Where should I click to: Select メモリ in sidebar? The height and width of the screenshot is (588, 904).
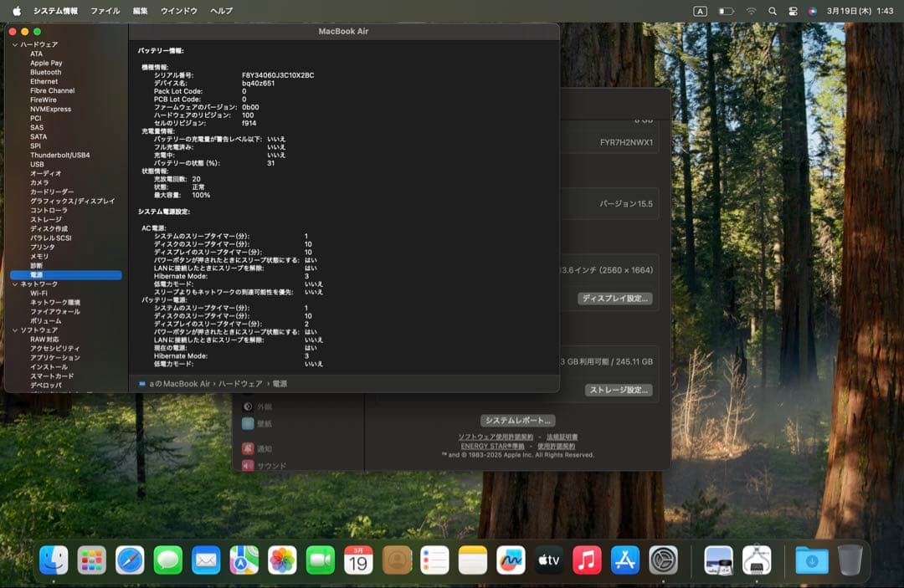coord(39,256)
